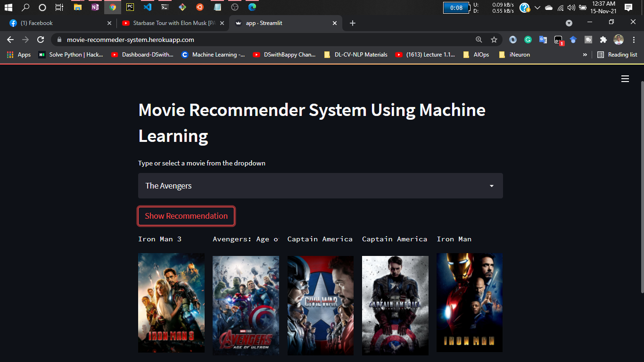Show more bookmarks via double chevron
The width and height of the screenshot is (644, 362).
(x=585, y=55)
